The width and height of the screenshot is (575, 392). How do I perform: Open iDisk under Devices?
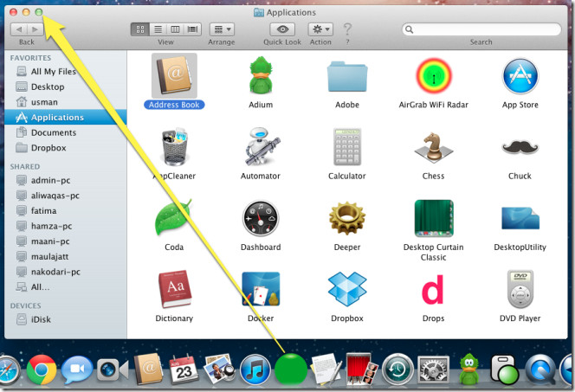pyautogui.click(x=66, y=319)
